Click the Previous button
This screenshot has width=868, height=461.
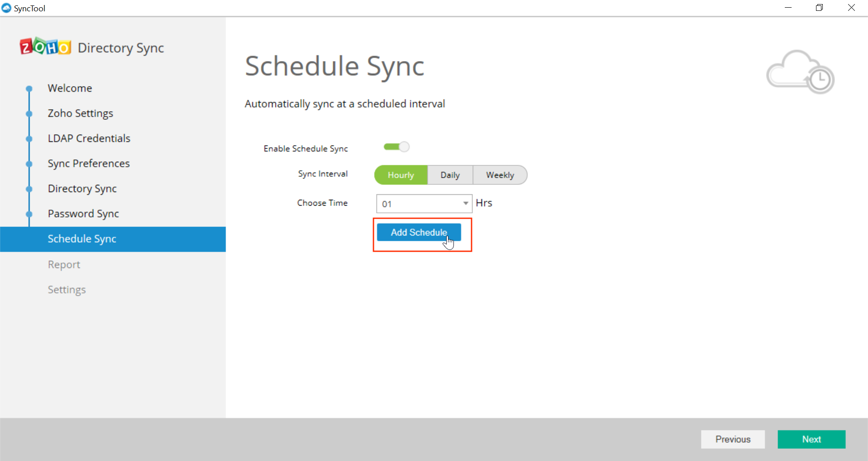(732, 439)
